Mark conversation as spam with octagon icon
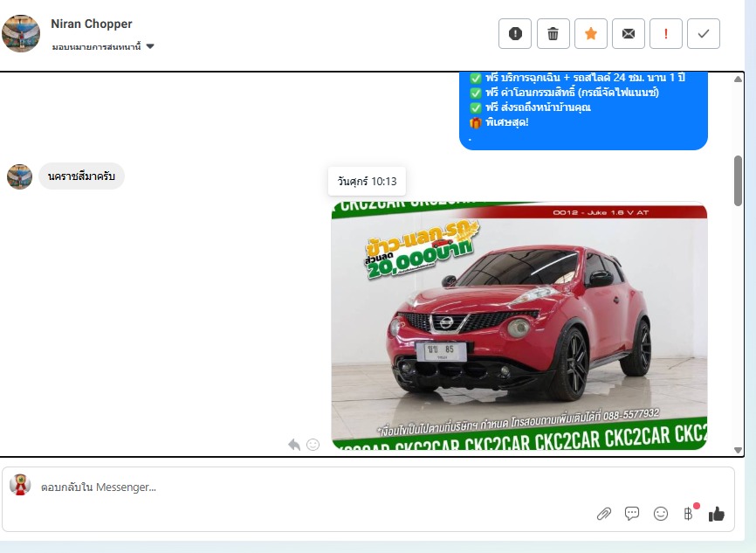Screen dimensions: 756x553 click(515, 34)
